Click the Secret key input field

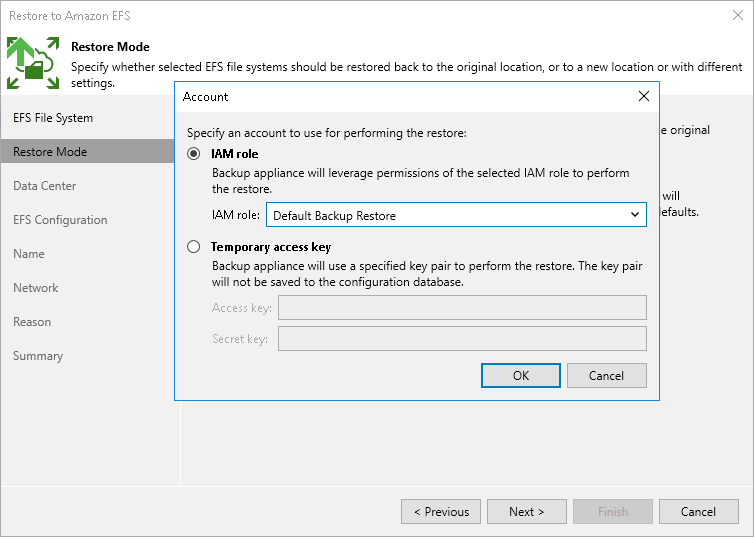[462, 339]
